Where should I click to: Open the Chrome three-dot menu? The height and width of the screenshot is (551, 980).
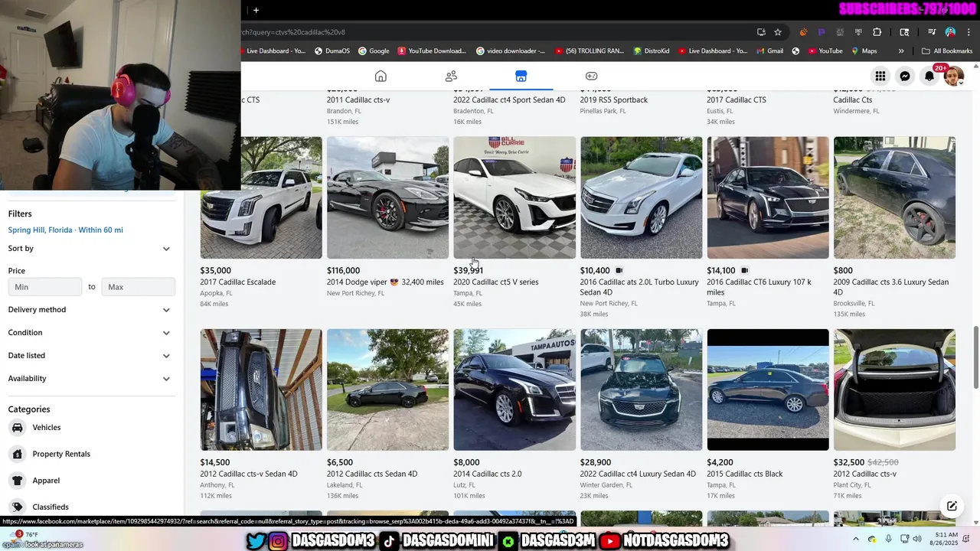point(967,32)
